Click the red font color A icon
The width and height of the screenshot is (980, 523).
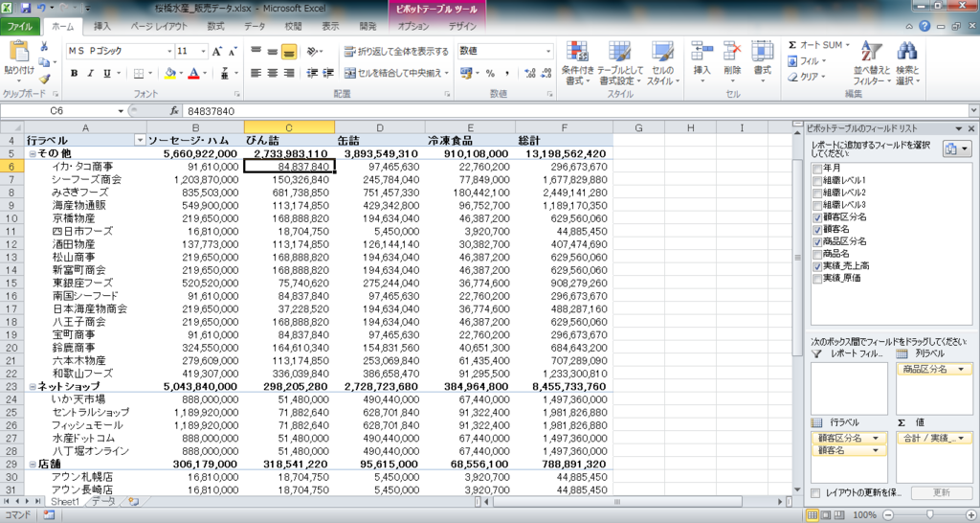pos(193,73)
